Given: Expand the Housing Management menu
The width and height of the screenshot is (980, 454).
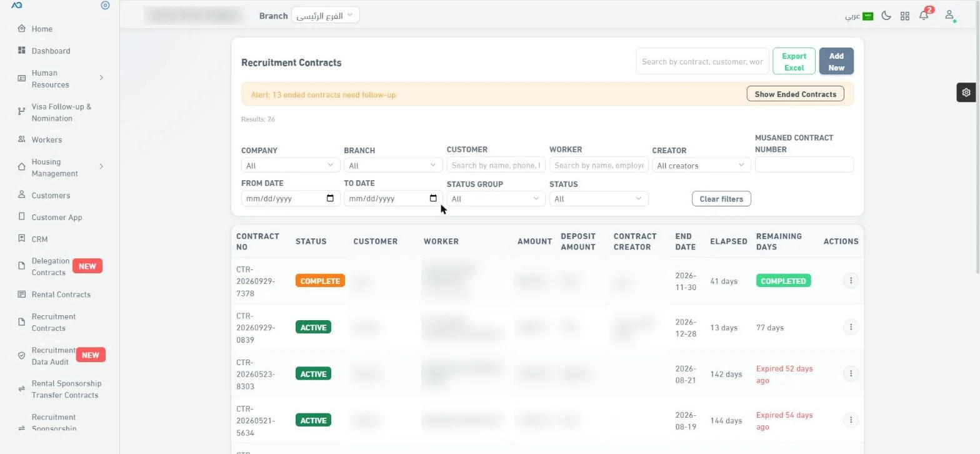Looking at the screenshot, I should [60, 168].
